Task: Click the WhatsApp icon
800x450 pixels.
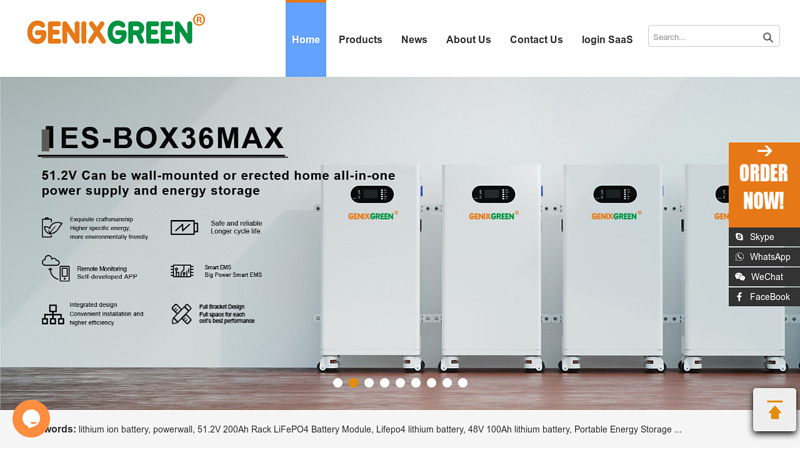Action: [739, 257]
